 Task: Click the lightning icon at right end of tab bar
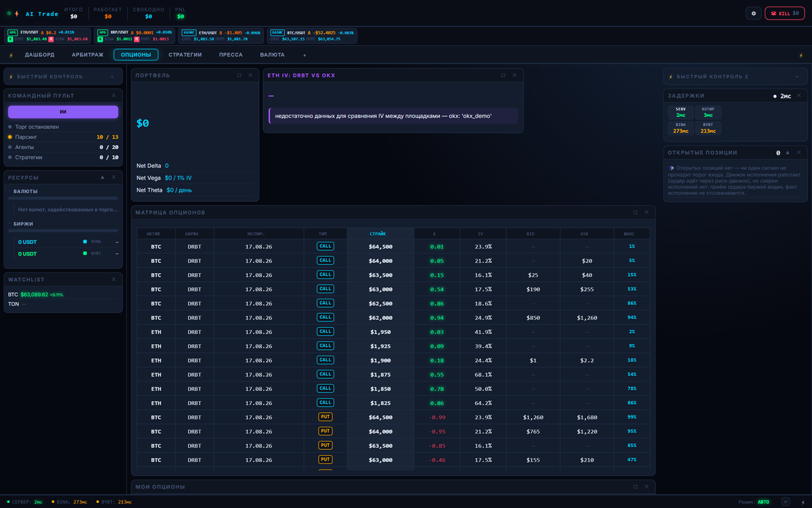click(x=801, y=55)
